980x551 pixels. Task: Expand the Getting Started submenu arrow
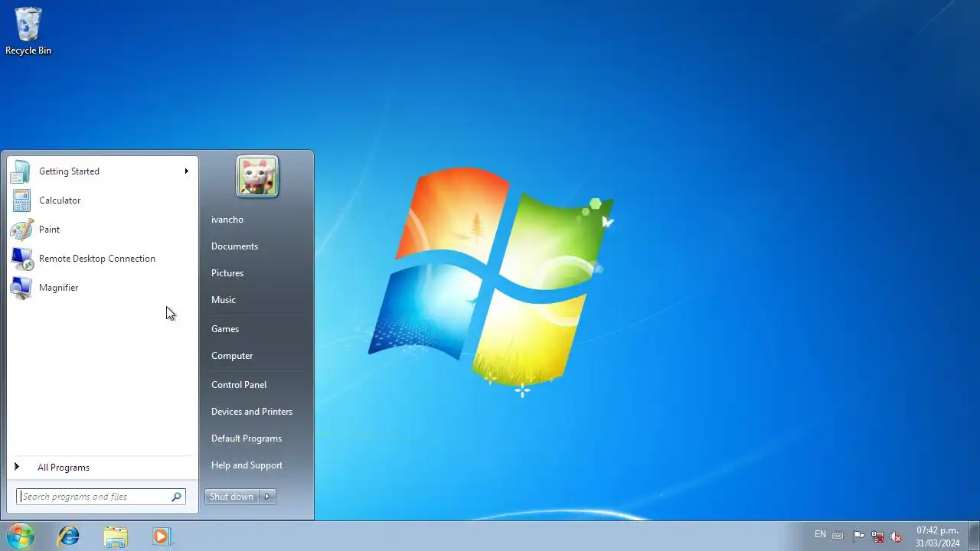tap(186, 171)
